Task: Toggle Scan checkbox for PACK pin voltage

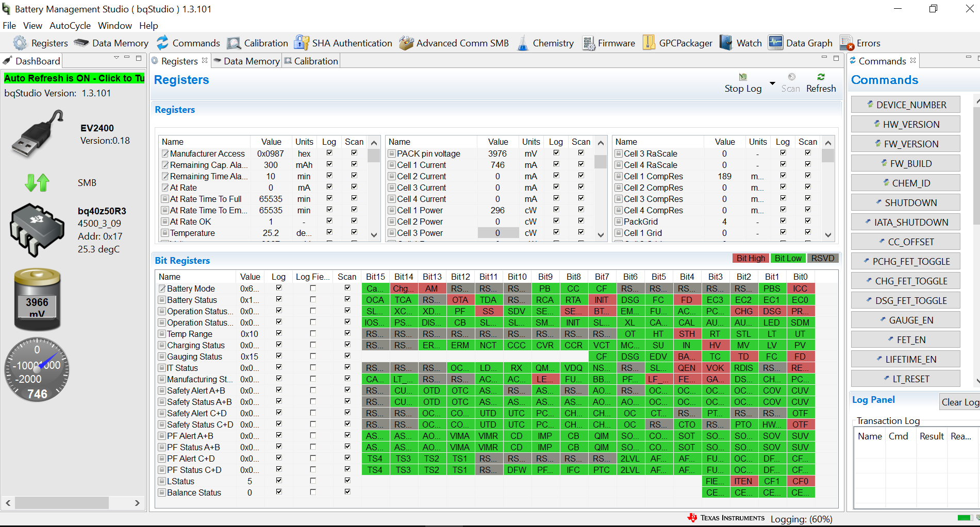Action: [x=581, y=153]
